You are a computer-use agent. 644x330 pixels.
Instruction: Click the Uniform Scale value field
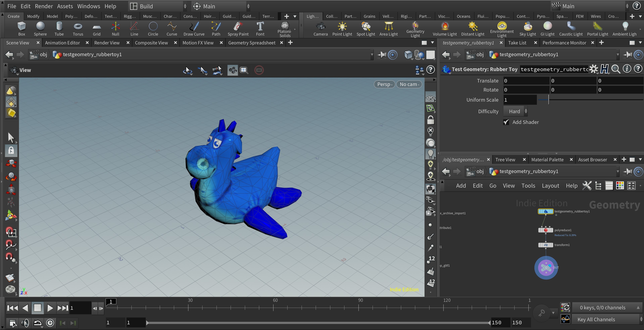(520, 100)
